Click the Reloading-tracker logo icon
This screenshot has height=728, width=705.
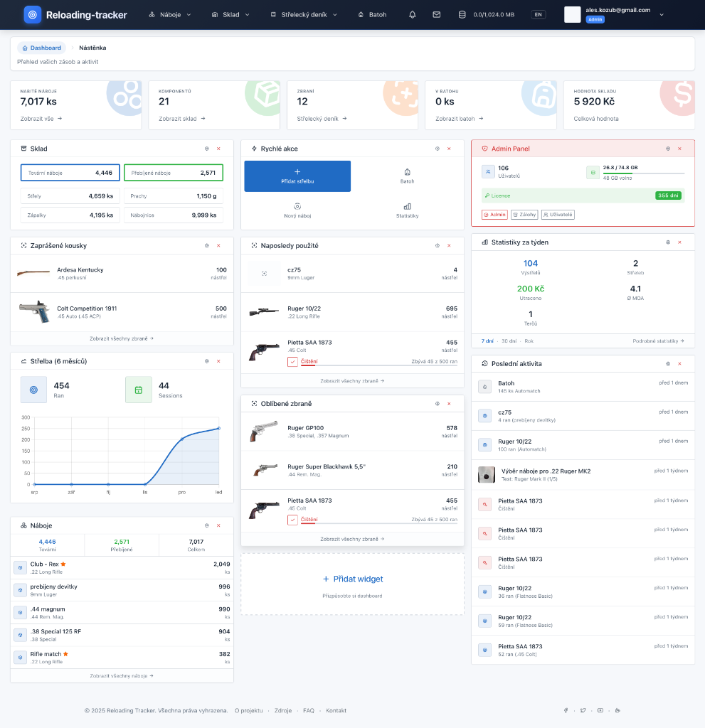33,14
